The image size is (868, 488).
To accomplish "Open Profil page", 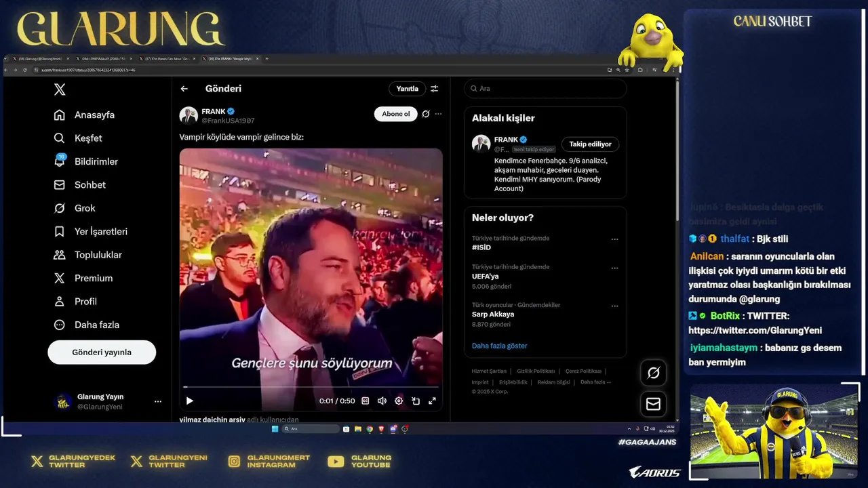I will pyautogui.click(x=75, y=302).
